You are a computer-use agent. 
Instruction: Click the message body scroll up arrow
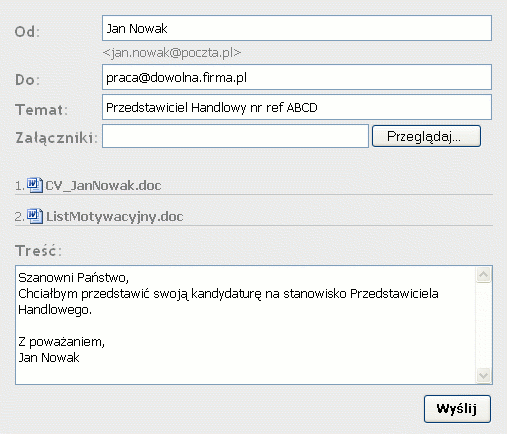483,275
